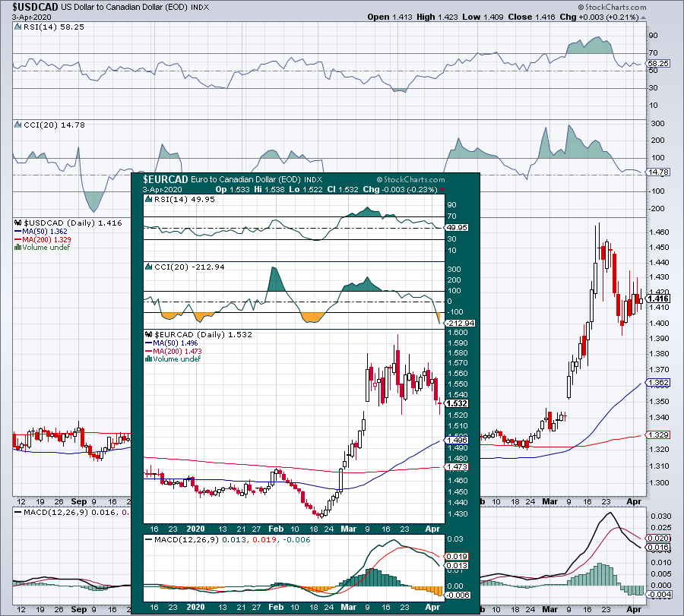Select the $EURCAD chart title

click(x=166, y=179)
